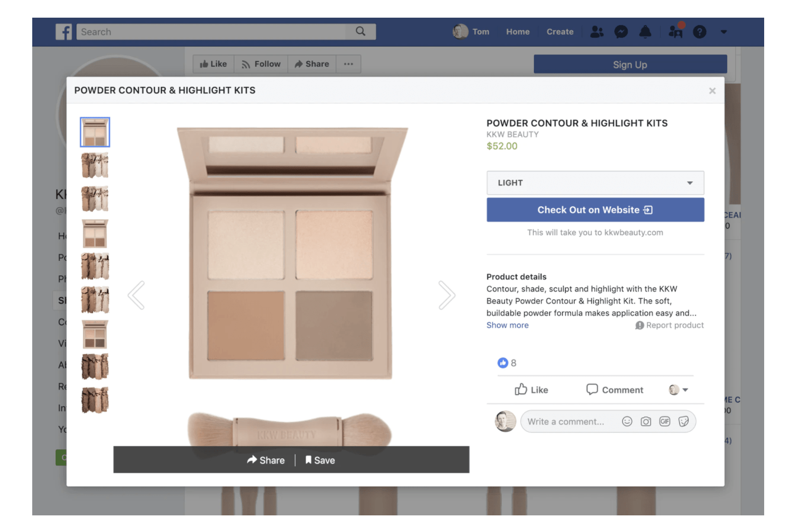Post a sticker in comment

point(684,421)
